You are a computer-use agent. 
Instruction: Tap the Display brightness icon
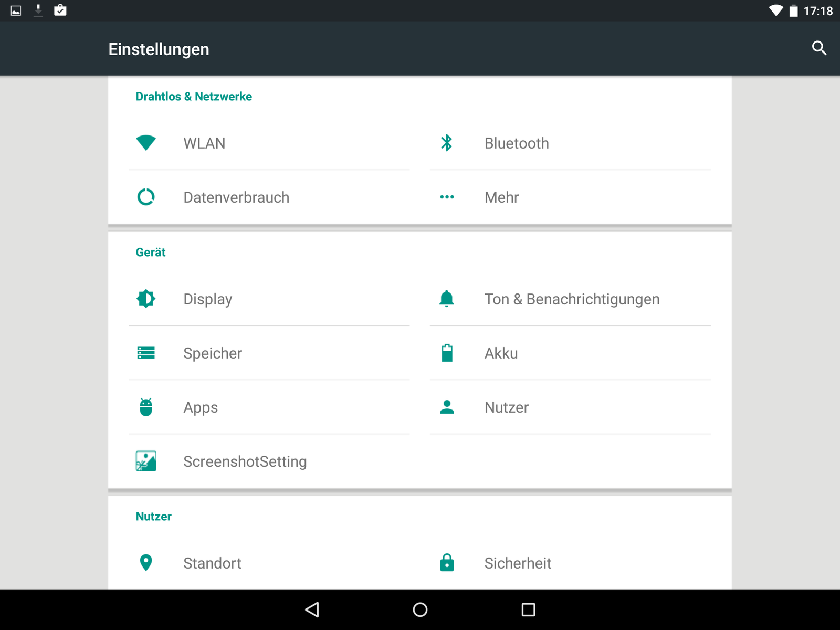point(146,299)
